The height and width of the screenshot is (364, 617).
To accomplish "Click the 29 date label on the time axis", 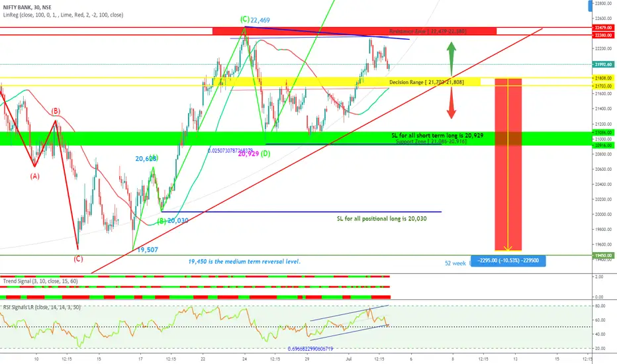I will (307, 359).
